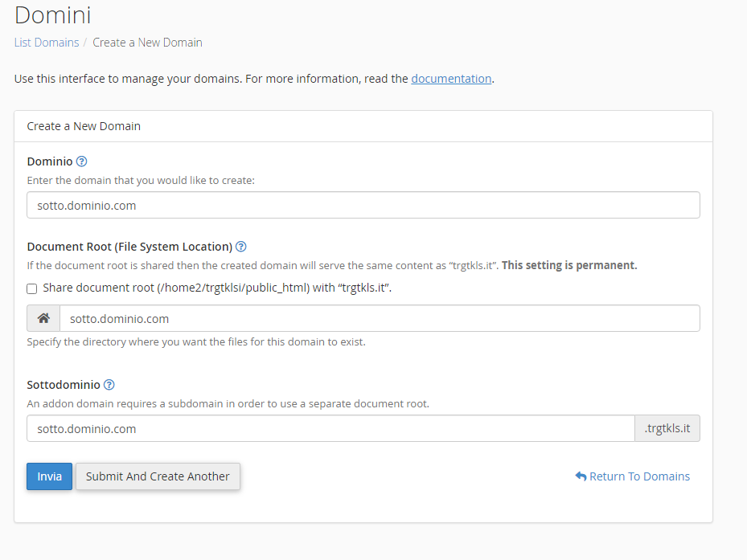Open the documentation link
Viewport: 747px width, 560px height.
(451, 79)
